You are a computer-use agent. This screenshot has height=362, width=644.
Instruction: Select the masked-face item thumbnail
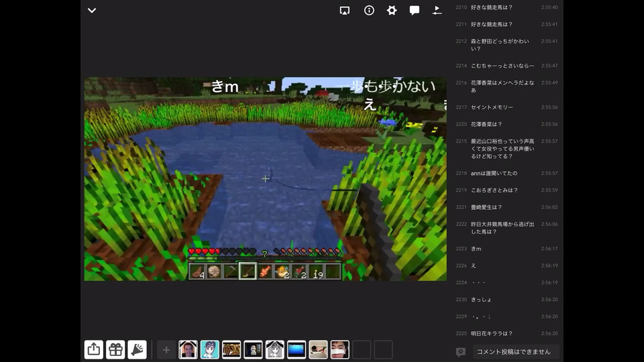click(340, 350)
